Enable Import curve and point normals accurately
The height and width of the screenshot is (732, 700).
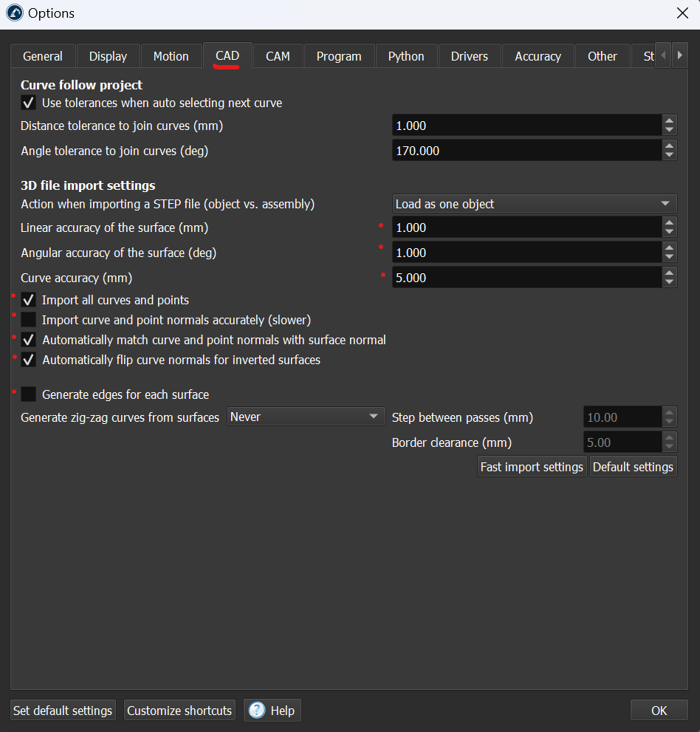tap(29, 320)
